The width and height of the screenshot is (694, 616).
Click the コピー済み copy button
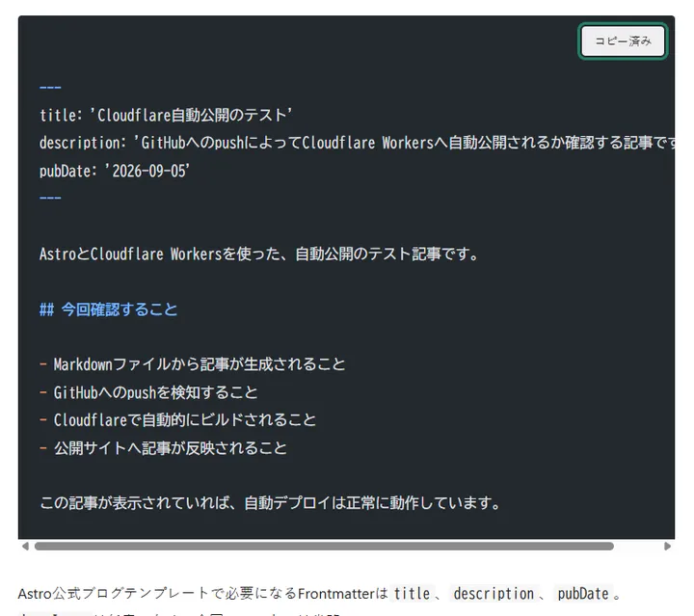click(x=623, y=41)
